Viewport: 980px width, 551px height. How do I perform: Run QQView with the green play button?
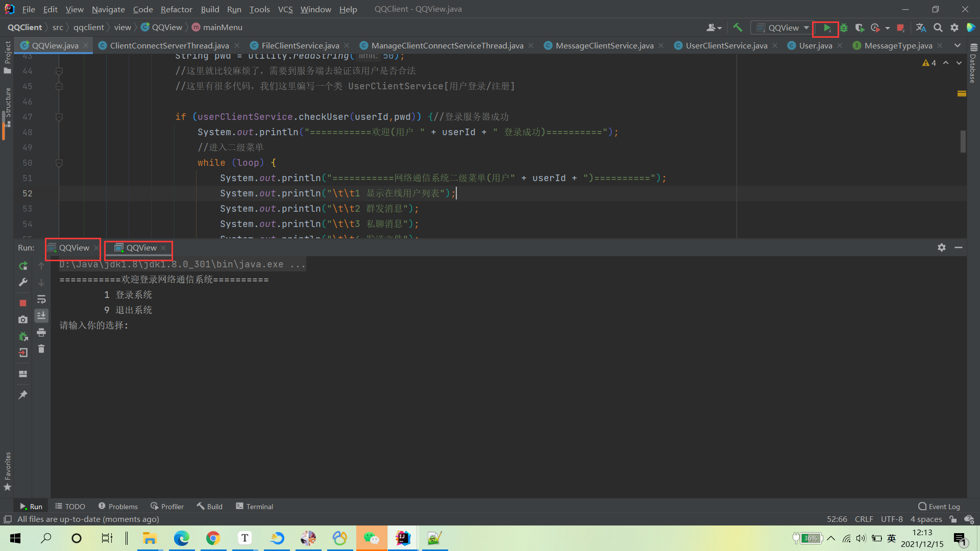point(827,28)
